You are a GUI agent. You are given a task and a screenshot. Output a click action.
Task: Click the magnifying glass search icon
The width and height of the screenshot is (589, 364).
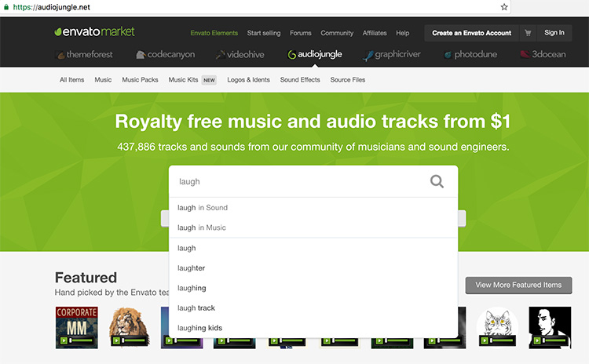(x=437, y=181)
